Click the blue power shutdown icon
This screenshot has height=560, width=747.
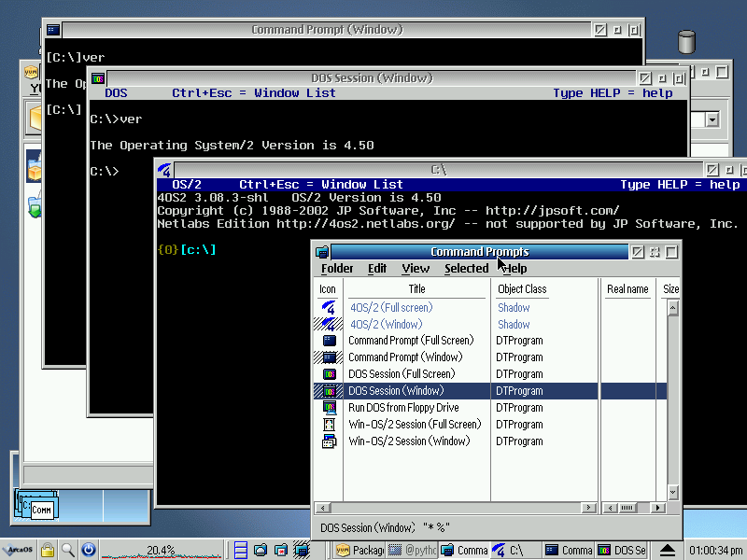tap(89, 550)
